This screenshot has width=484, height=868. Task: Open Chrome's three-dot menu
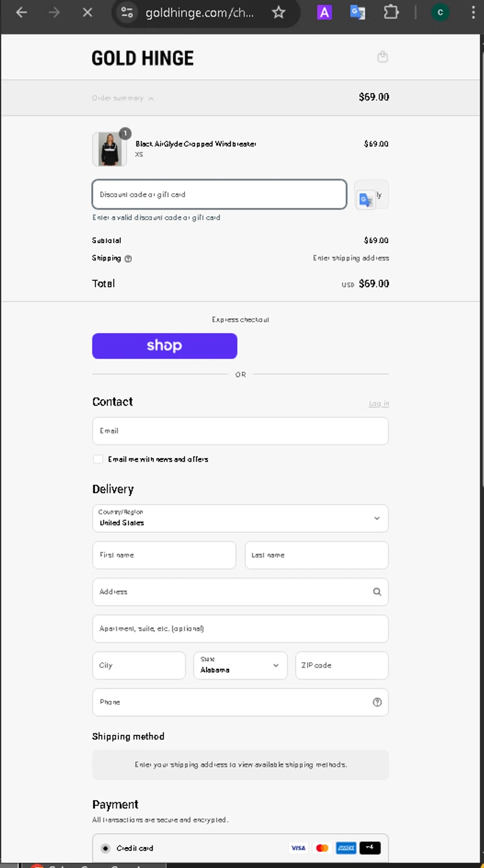point(473,12)
